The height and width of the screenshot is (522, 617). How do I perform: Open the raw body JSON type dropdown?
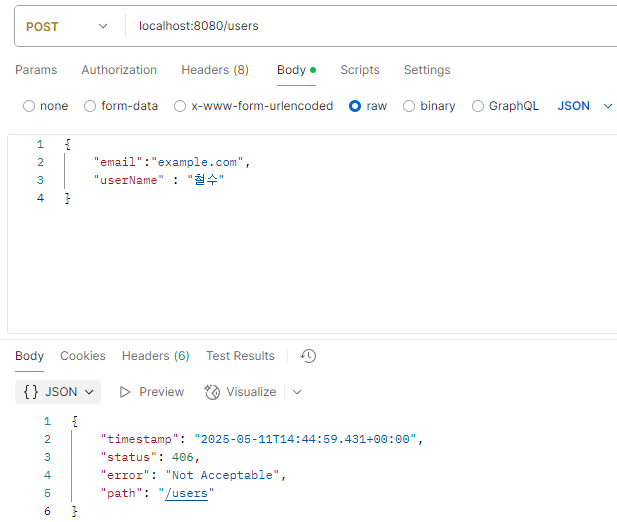click(585, 106)
